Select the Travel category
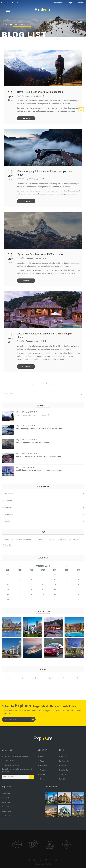Viewport: 86px width, 868px height. tap(7, 521)
